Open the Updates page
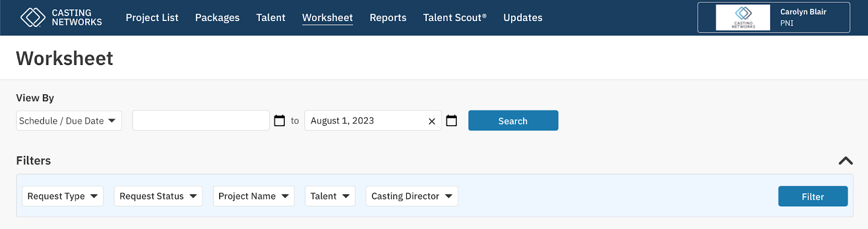868x229 pixels. (x=522, y=18)
